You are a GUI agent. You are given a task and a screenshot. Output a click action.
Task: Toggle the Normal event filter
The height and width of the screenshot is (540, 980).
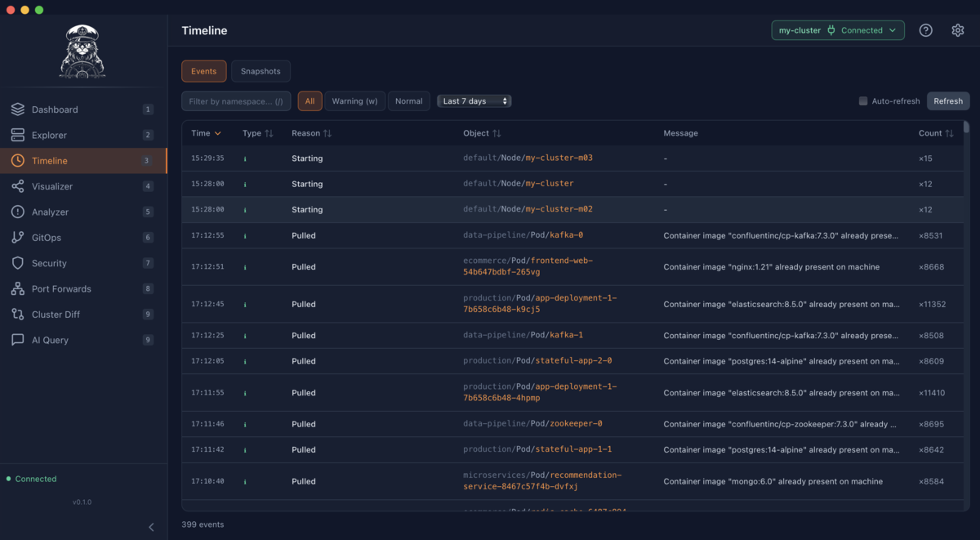point(408,100)
